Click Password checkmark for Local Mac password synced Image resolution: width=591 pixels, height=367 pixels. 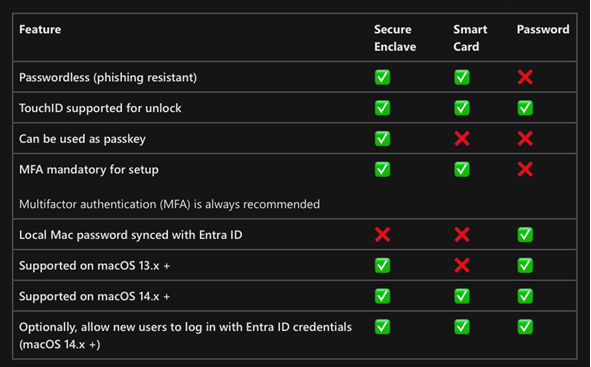[x=525, y=235]
